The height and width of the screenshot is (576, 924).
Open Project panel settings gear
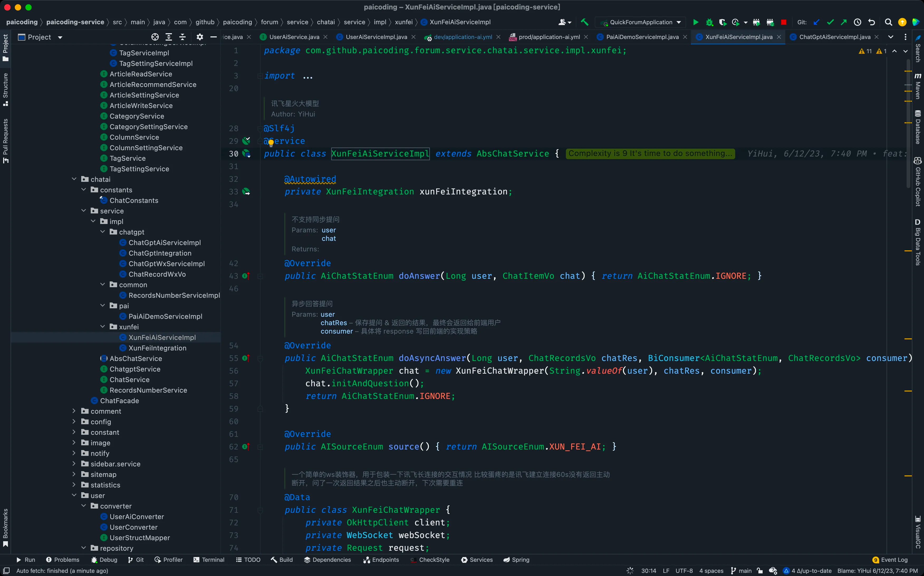(x=199, y=37)
